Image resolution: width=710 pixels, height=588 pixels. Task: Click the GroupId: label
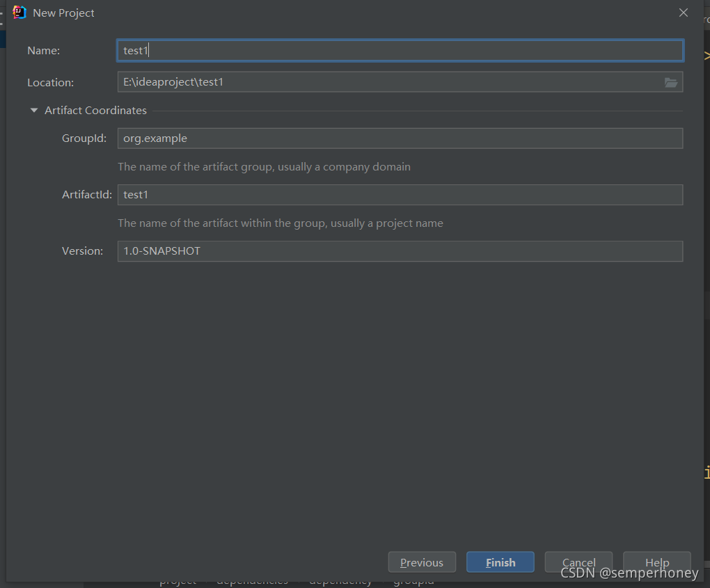coord(84,138)
